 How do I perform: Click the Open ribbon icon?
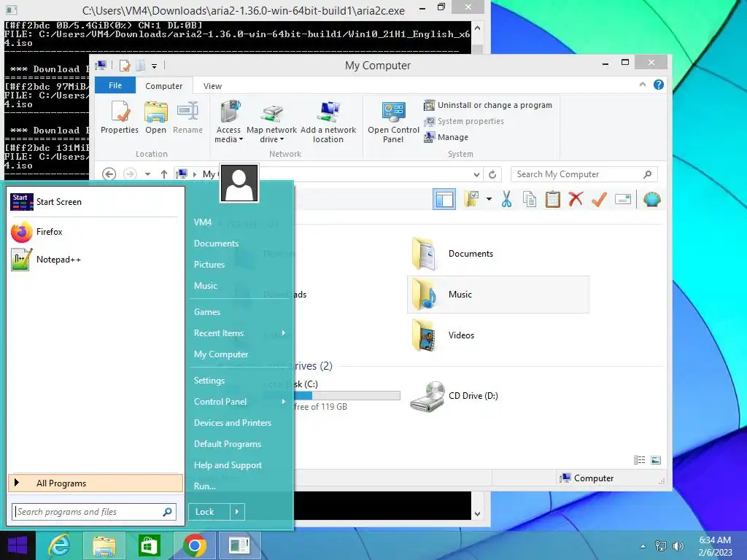click(x=156, y=117)
